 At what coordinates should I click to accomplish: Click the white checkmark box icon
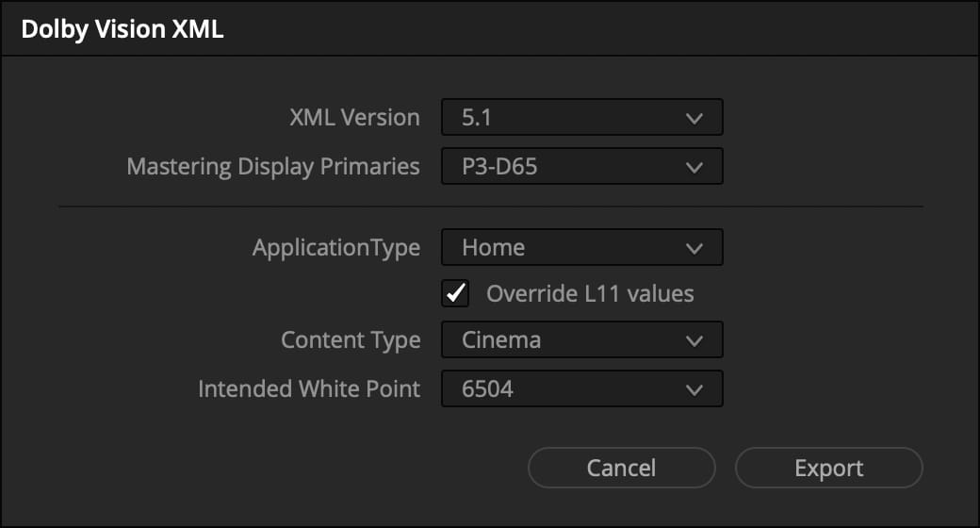[x=456, y=294]
